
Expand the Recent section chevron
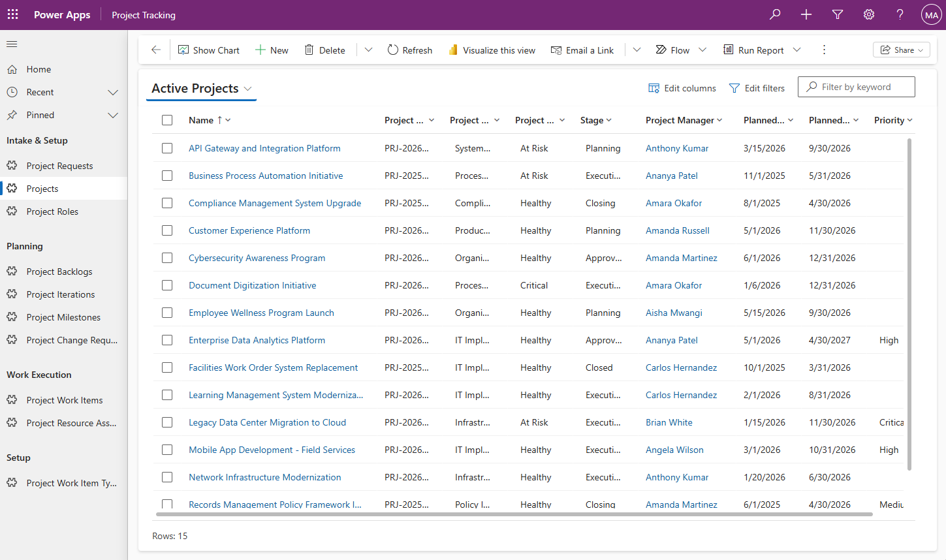tap(113, 92)
